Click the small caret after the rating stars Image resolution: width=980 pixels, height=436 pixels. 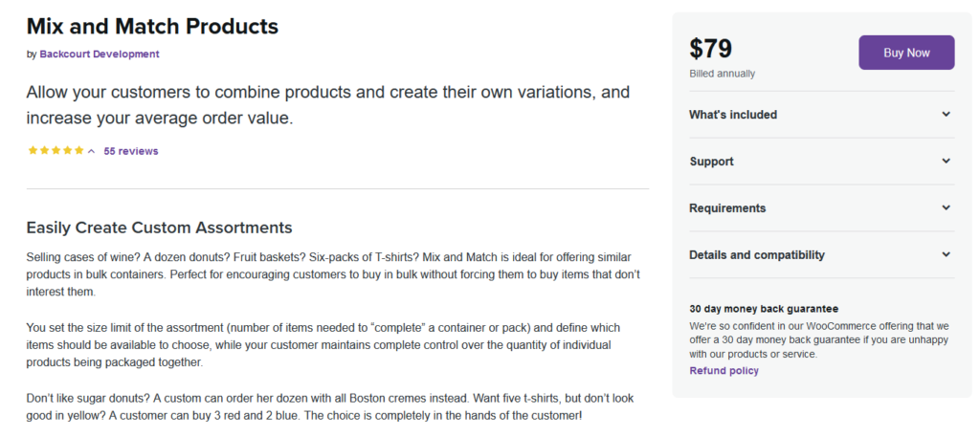(91, 151)
